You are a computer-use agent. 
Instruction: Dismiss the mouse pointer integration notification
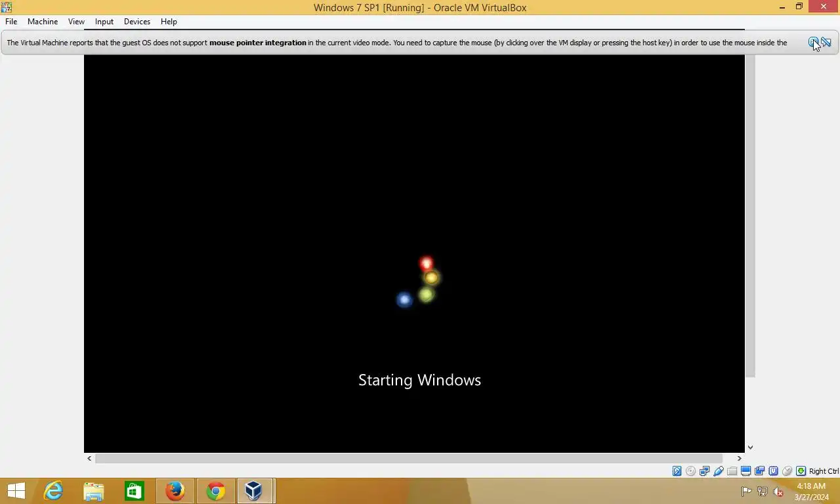point(814,43)
